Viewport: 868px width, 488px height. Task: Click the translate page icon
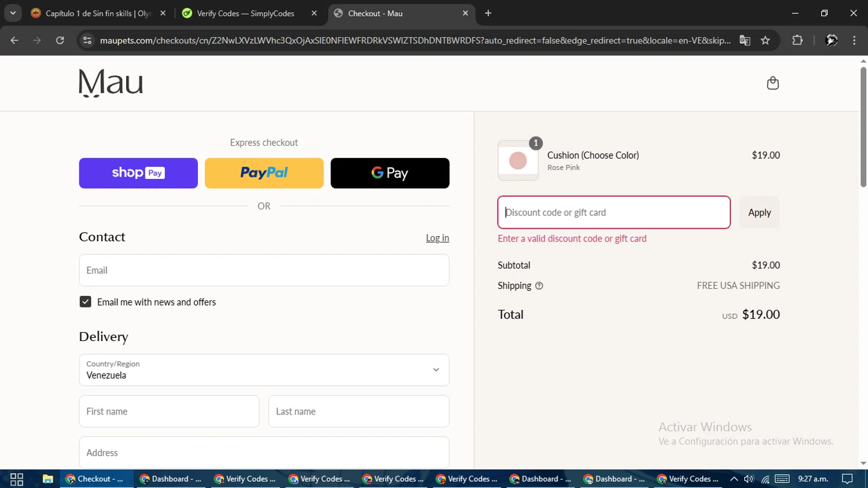745,41
